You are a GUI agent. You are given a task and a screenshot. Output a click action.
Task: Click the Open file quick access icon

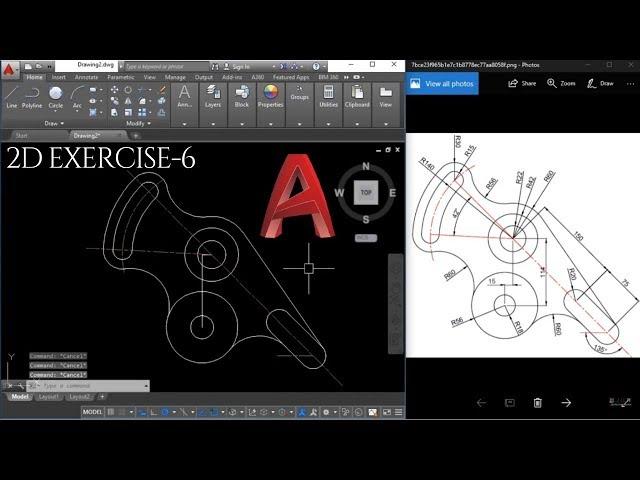[x=39, y=66]
